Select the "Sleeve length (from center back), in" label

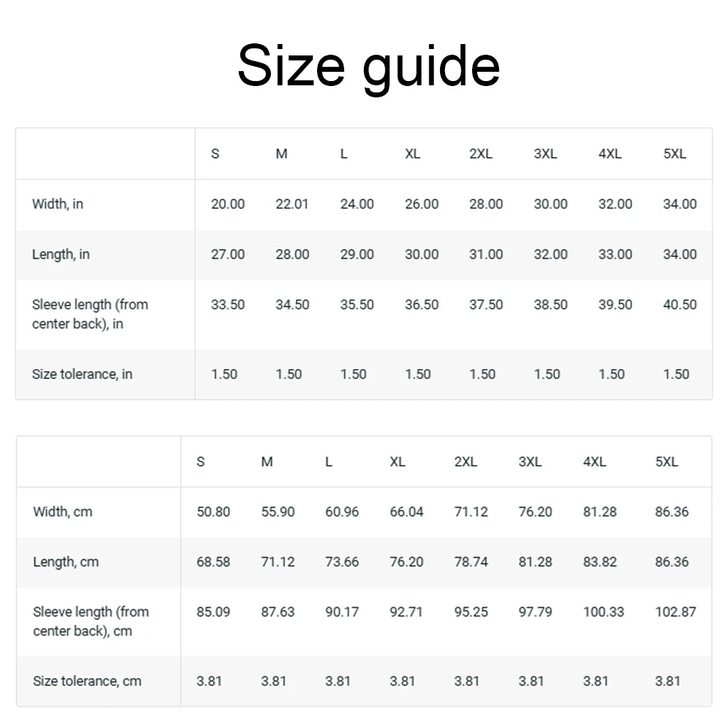pos(90,314)
